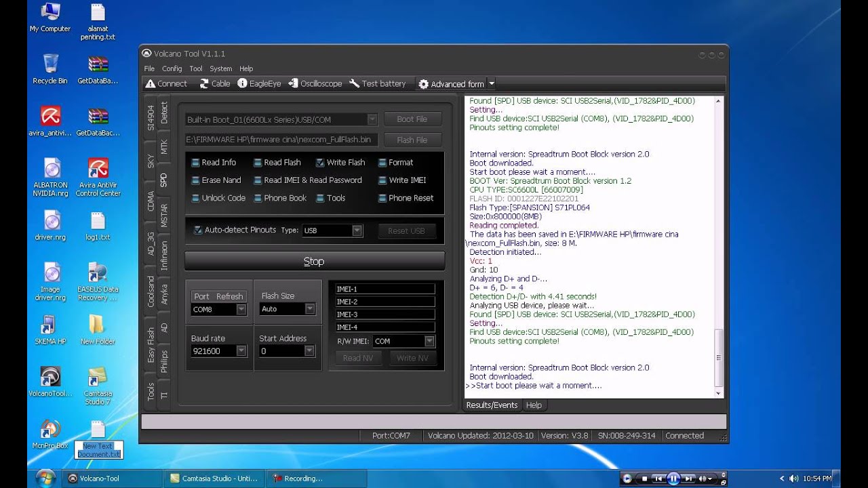Launch VolcanoTool desktop shortcut
This screenshot has width=868, height=488.
pyautogui.click(x=50, y=382)
